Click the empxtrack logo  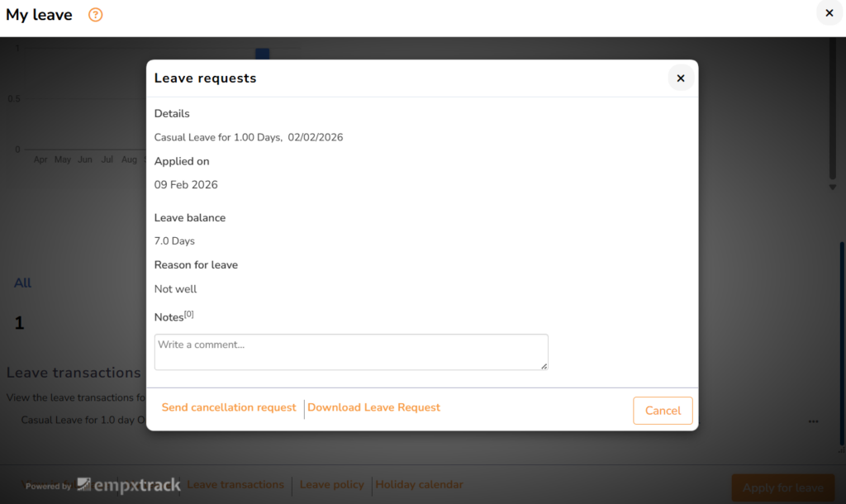pyautogui.click(x=129, y=486)
